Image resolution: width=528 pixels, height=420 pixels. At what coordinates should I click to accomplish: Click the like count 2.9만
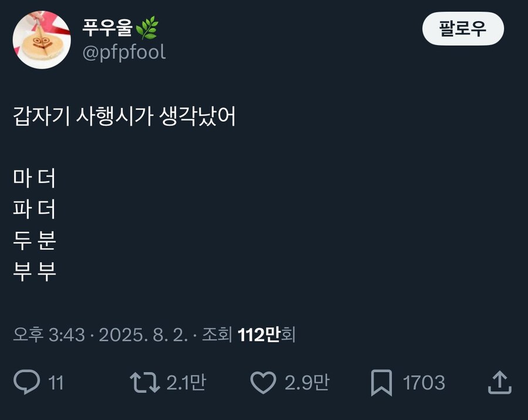307,383
